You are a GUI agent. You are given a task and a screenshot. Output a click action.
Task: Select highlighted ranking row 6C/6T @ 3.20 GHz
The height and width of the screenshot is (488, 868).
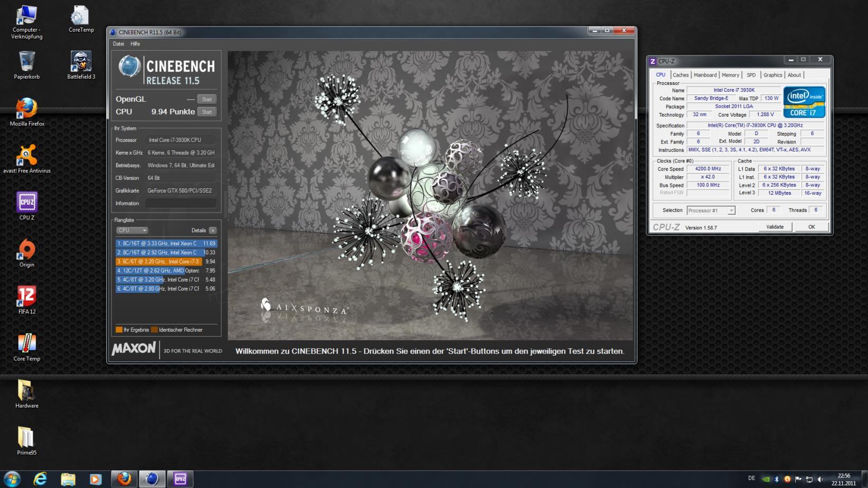click(x=166, y=262)
